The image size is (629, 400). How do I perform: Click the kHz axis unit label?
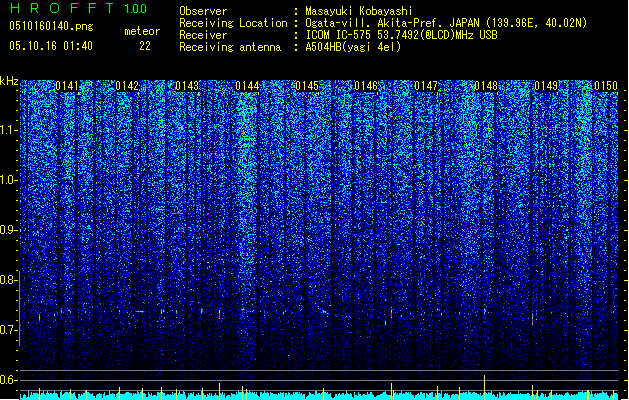click(x=9, y=81)
